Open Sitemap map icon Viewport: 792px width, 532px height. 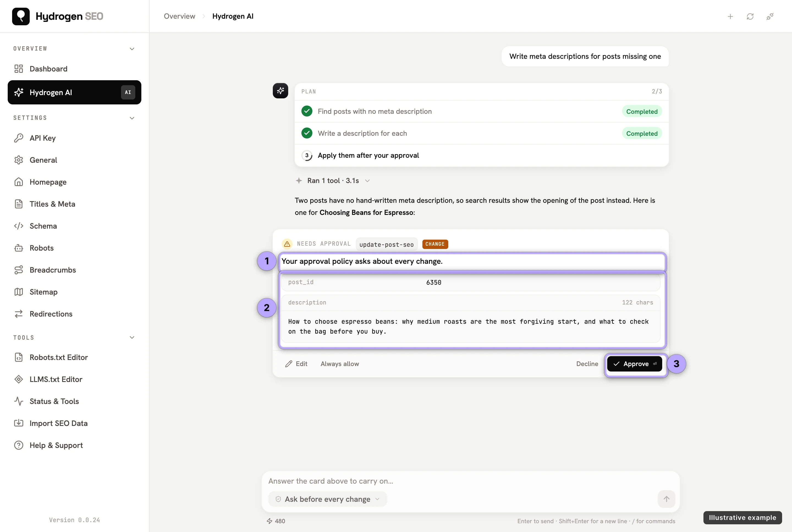click(x=19, y=292)
